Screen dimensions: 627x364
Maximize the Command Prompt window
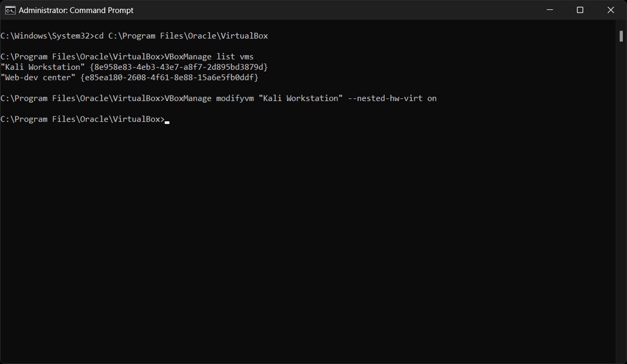click(580, 10)
